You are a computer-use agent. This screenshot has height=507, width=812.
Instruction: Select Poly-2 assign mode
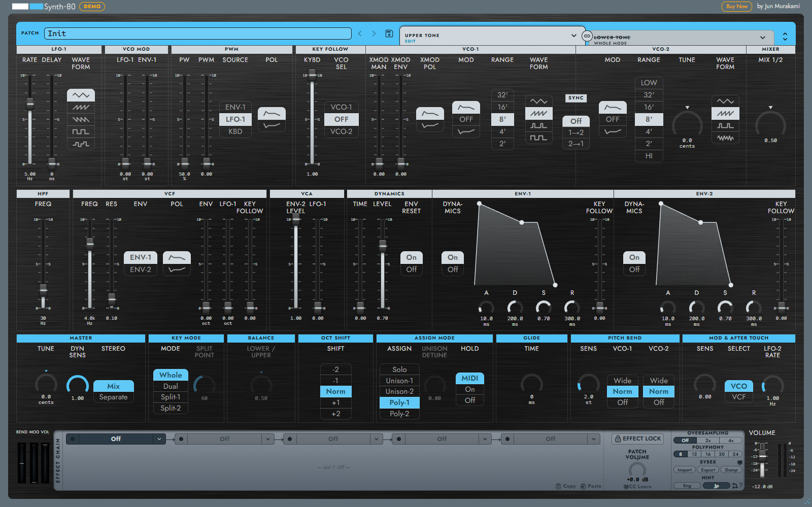point(399,414)
